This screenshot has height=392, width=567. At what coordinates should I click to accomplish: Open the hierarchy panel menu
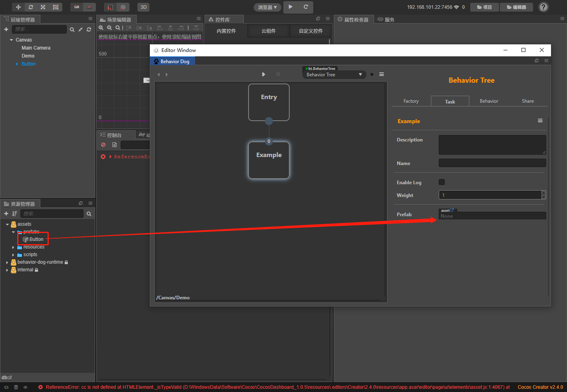pyautogui.click(x=90, y=19)
